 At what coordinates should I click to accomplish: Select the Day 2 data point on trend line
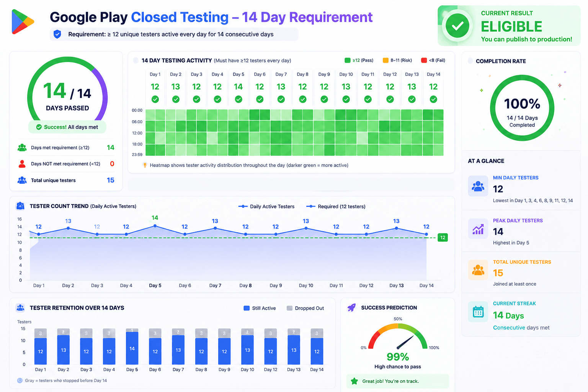68,228
